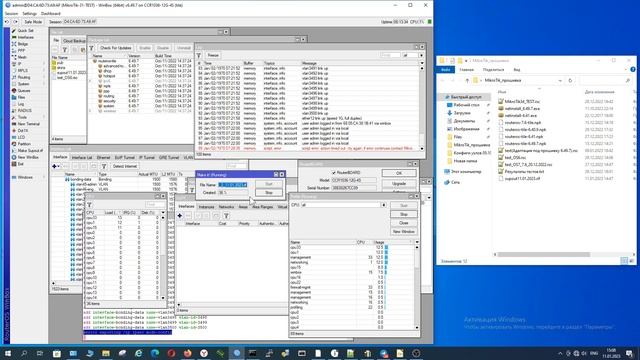Open Interfaces from the WinBox sidebar

click(25, 37)
